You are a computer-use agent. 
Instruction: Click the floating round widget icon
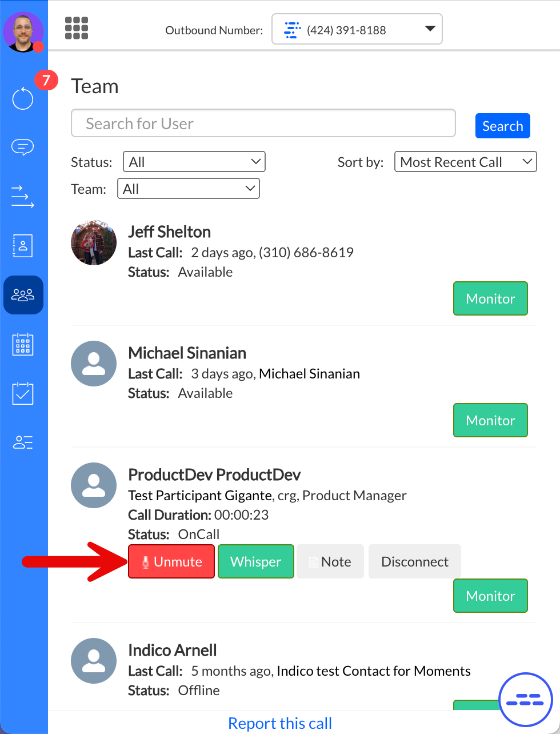[525, 699]
